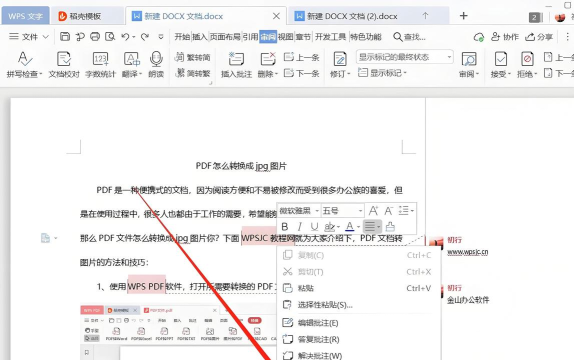Click the Save icon in quick access toolbar
The width and height of the screenshot is (574, 360).
(65, 37)
